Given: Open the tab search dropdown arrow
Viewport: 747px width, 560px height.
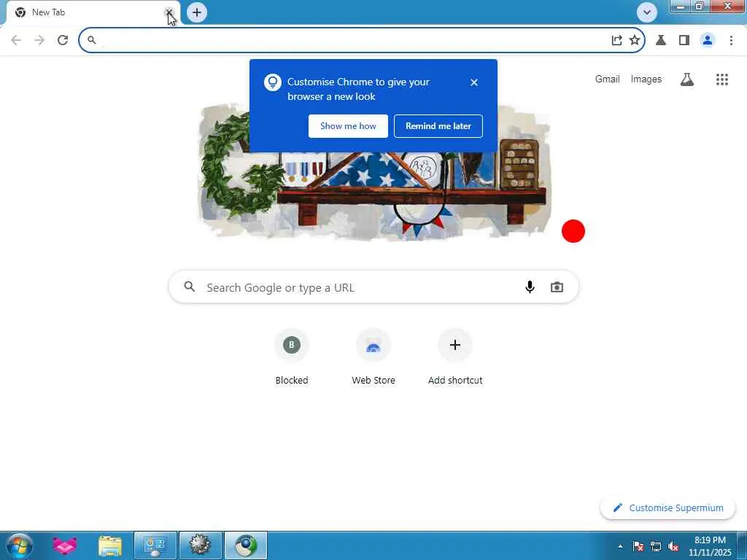Looking at the screenshot, I should 647,12.
